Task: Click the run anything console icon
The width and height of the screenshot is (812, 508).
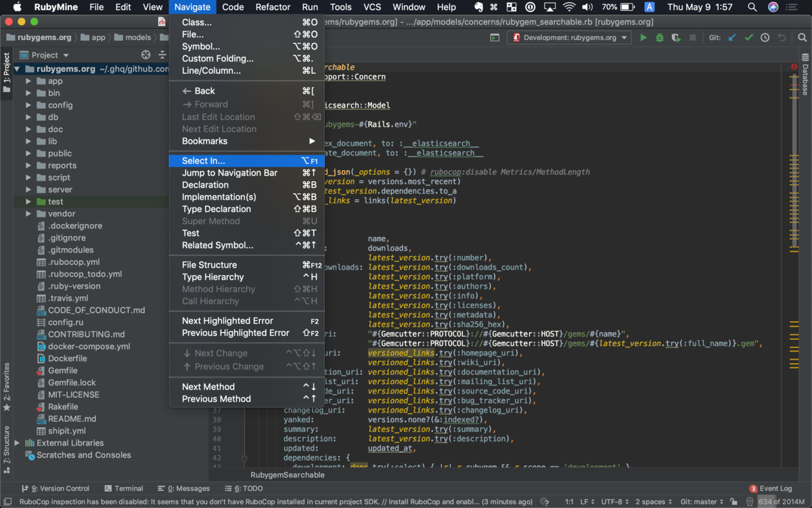Action: pos(495,38)
